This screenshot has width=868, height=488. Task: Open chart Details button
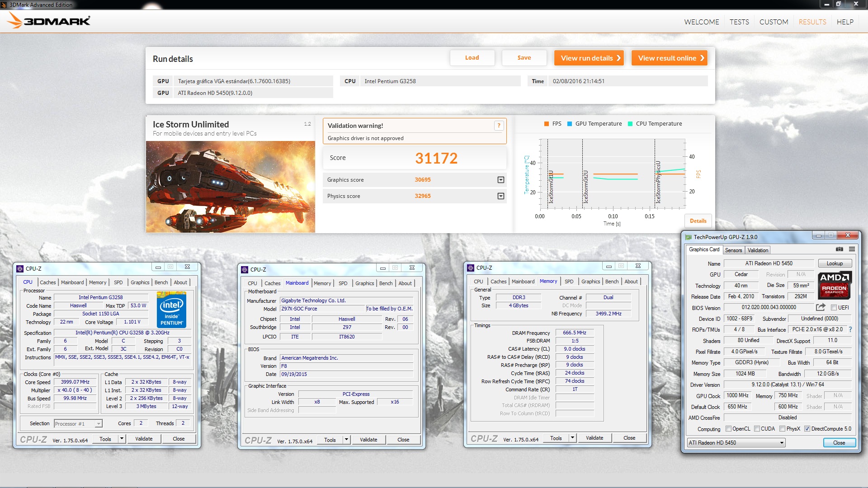tap(698, 221)
